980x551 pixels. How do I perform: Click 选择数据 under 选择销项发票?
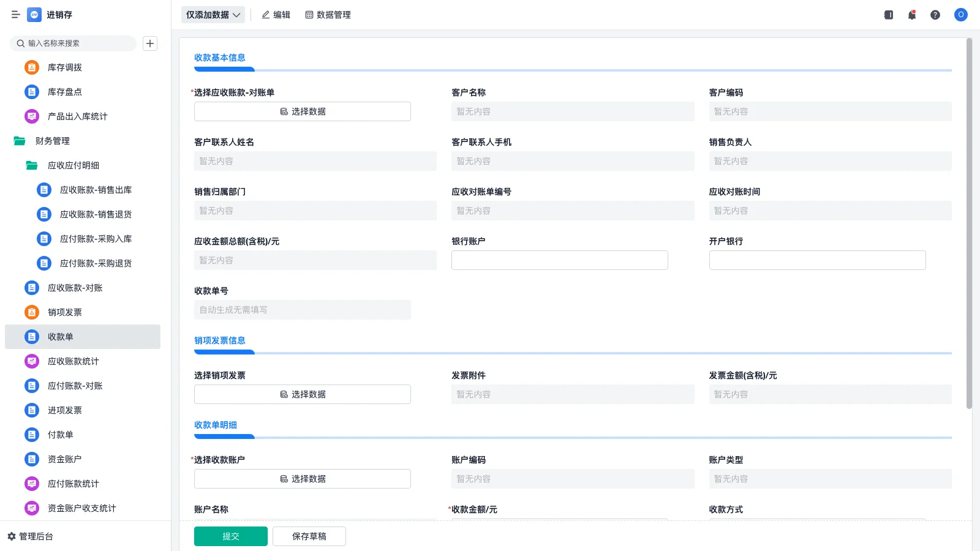click(303, 394)
